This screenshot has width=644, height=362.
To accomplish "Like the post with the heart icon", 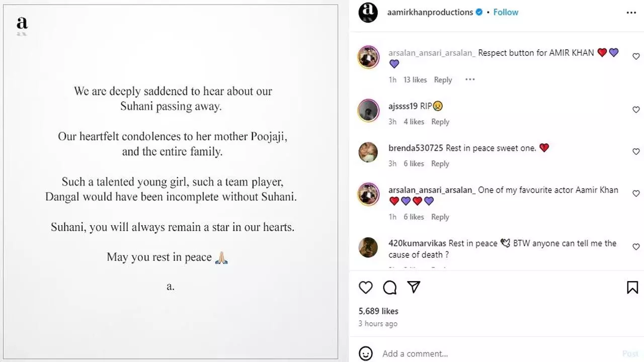I will point(366,287).
